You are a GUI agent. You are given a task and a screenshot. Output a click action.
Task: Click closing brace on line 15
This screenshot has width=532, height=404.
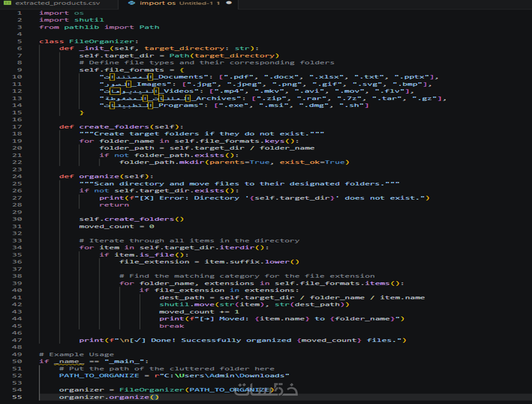[82, 113]
